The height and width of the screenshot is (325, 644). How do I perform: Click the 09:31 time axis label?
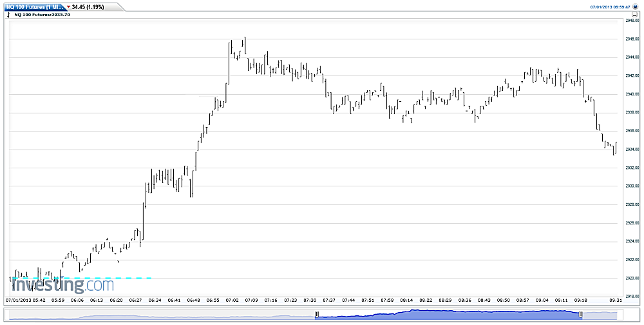click(616, 300)
